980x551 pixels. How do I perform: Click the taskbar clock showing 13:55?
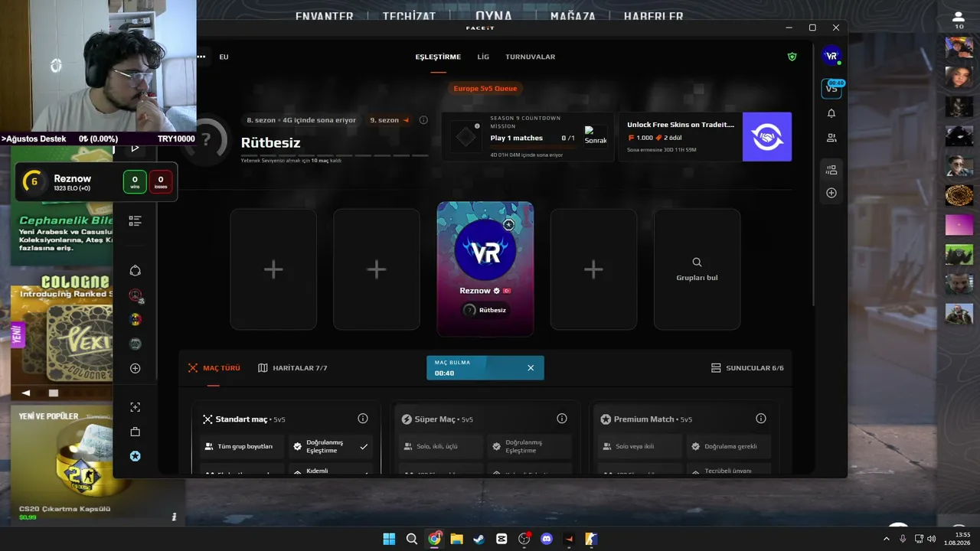[957, 539]
